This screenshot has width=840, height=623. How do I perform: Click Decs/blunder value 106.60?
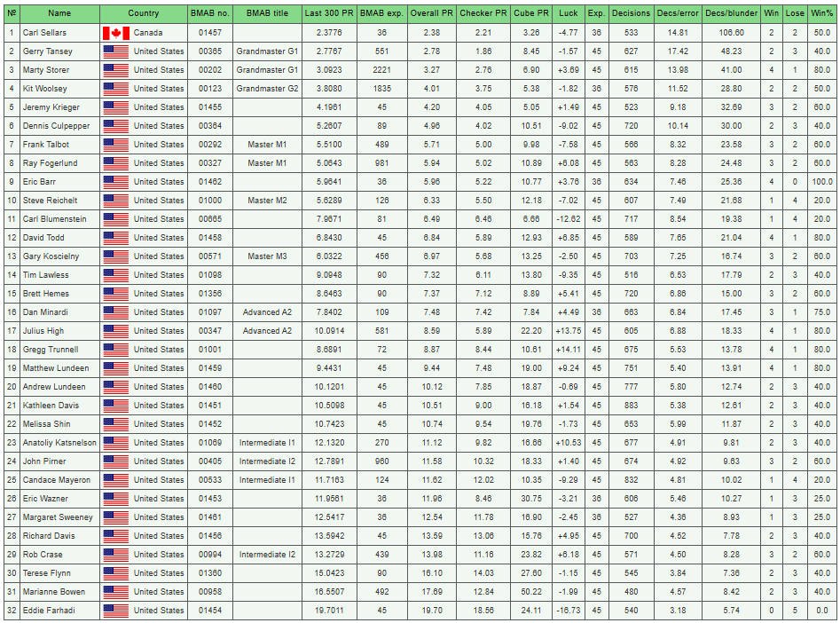click(731, 33)
